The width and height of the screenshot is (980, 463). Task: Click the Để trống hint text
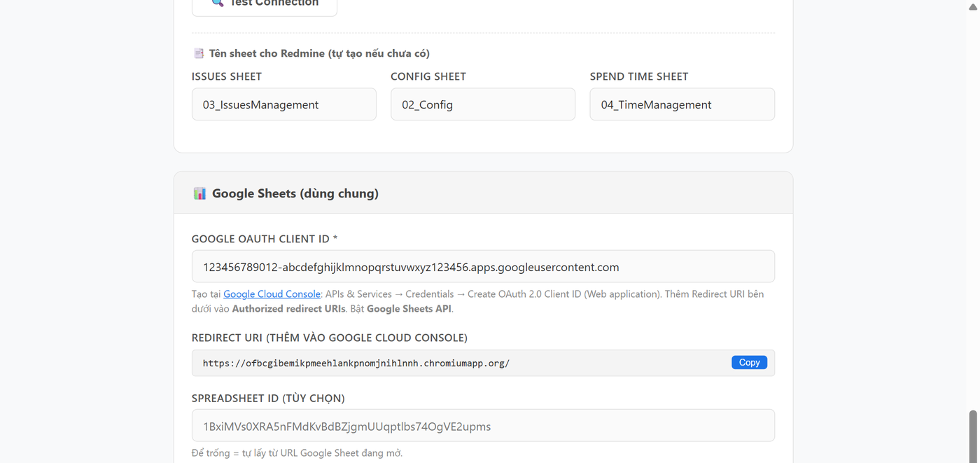(x=297, y=453)
